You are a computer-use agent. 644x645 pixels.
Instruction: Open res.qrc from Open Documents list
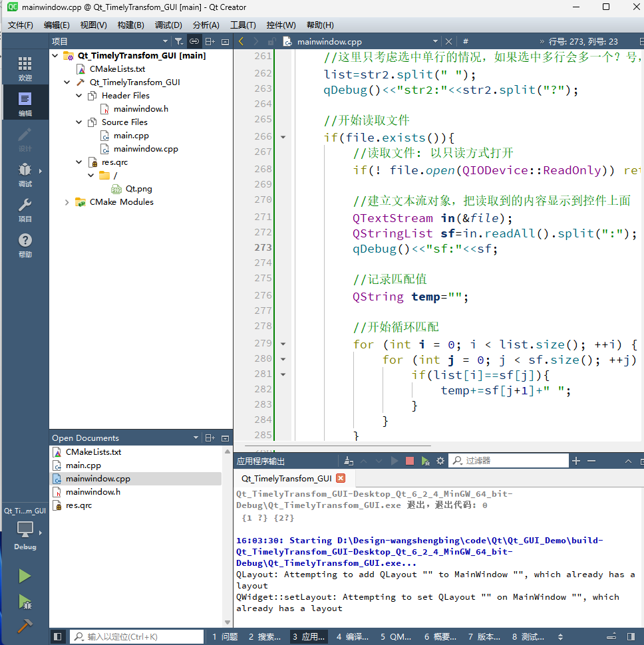coord(79,505)
